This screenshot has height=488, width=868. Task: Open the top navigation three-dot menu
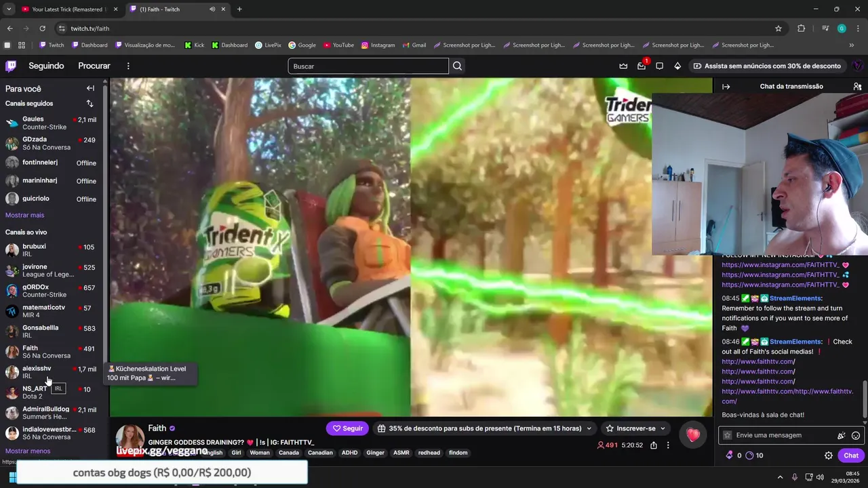click(x=128, y=66)
